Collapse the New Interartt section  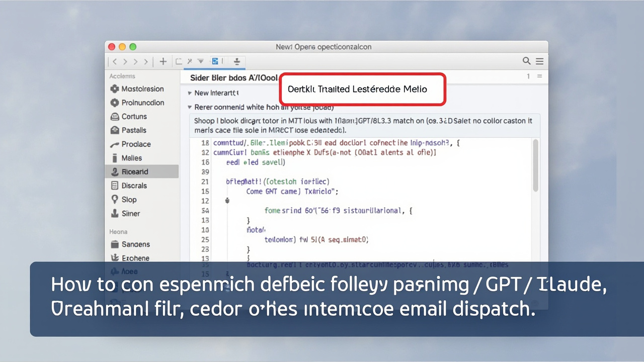190,93
